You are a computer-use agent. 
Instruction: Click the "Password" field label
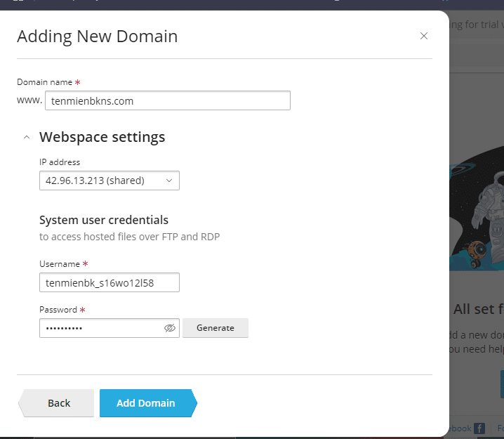coord(59,310)
